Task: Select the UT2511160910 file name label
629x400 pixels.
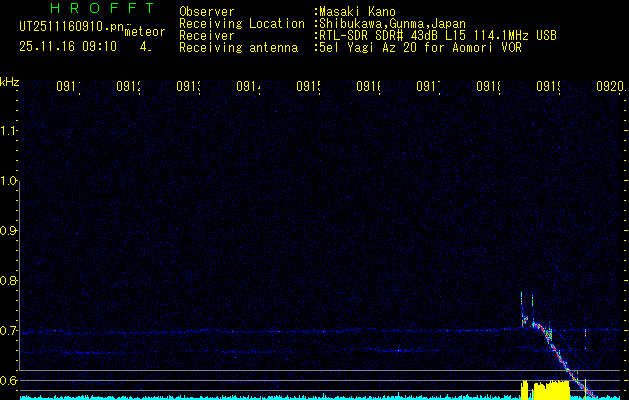Action: click(x=69, y=28)
